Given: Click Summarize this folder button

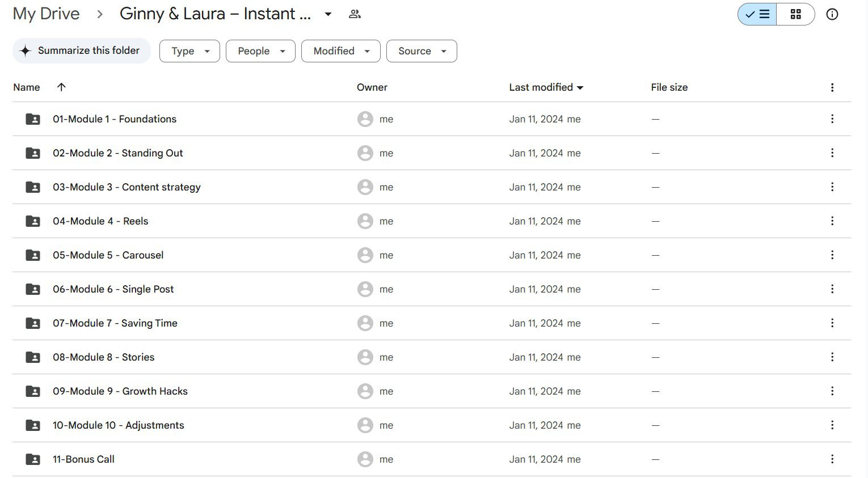Looking at the screenshot, I should [82, 50].
